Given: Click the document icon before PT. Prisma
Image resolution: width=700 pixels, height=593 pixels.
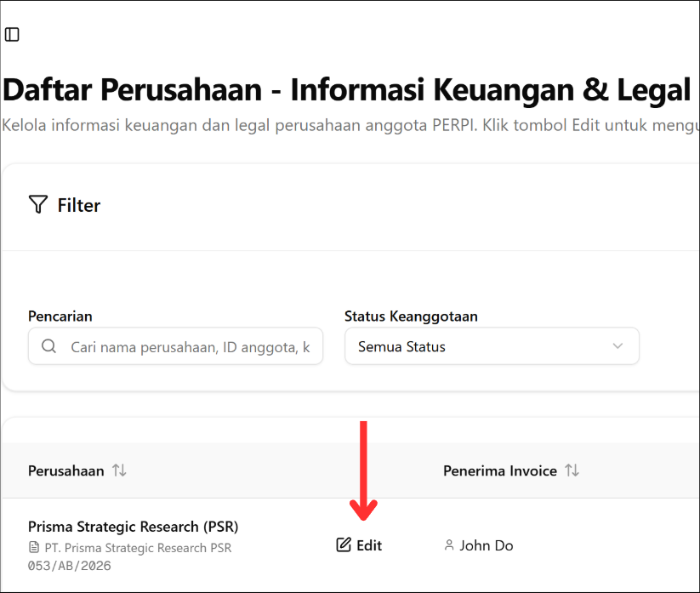Looking at the screenshot, I should pyautogui.click(x=34, y=548).
